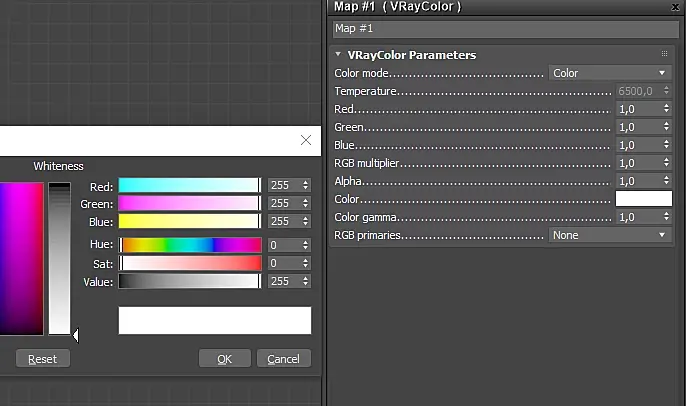Click the white Color swatch in VRayColor Parameters

pyautogui.click(x=643, y=199)
